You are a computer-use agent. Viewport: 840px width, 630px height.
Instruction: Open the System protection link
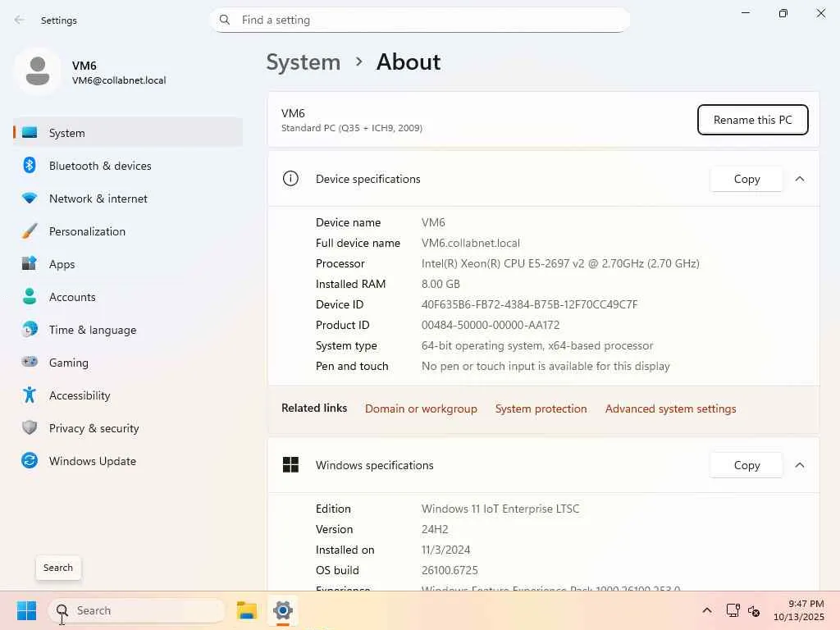[x=541, y=409]
